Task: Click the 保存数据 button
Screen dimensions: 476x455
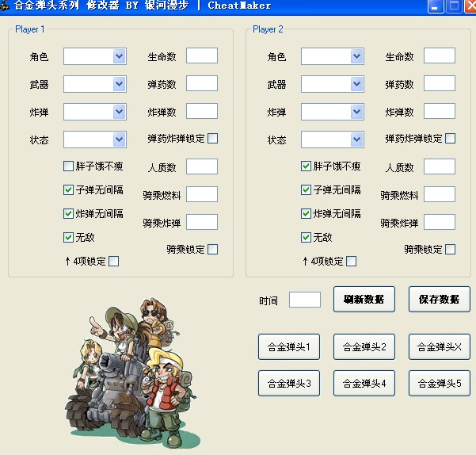Action: [439, 300]
